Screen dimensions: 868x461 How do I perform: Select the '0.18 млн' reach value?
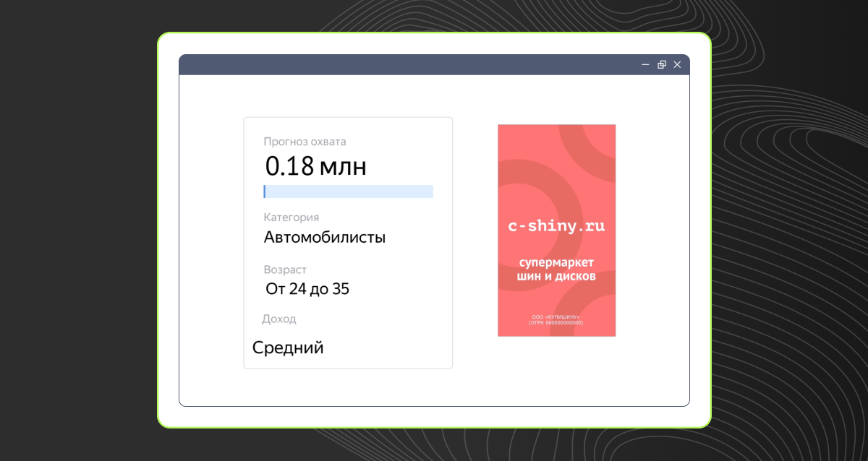click(x=316, y=167)
